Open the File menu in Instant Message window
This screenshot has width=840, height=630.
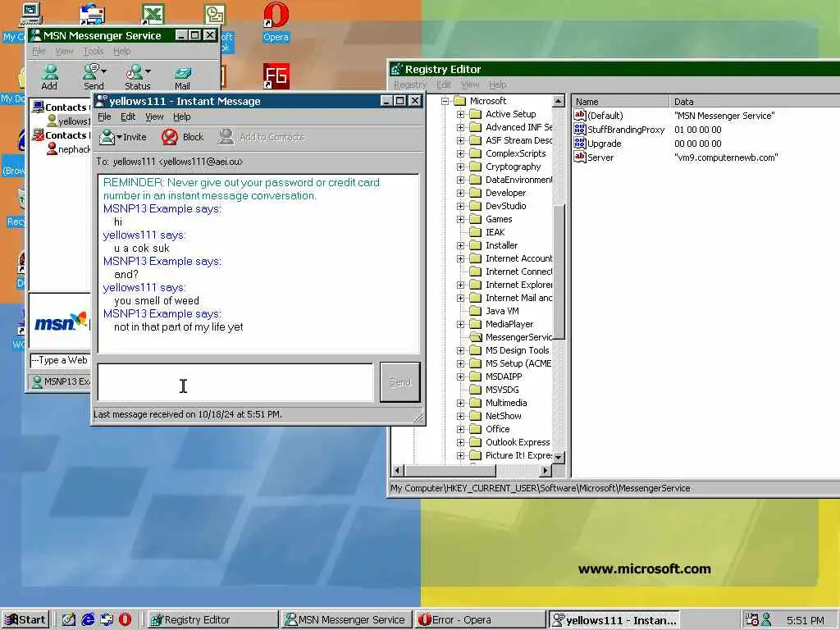tap(104, 116)
